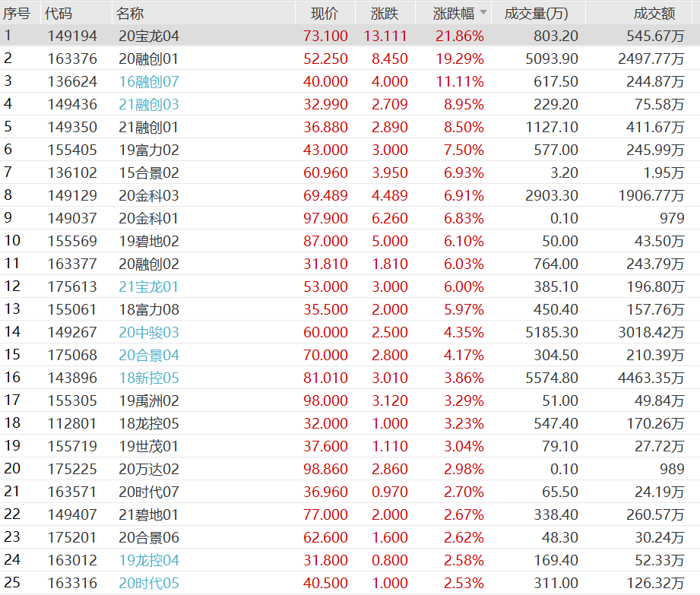700x595 pixels.
Task: Select bond name 20融创02
Action: pos(149,264)
